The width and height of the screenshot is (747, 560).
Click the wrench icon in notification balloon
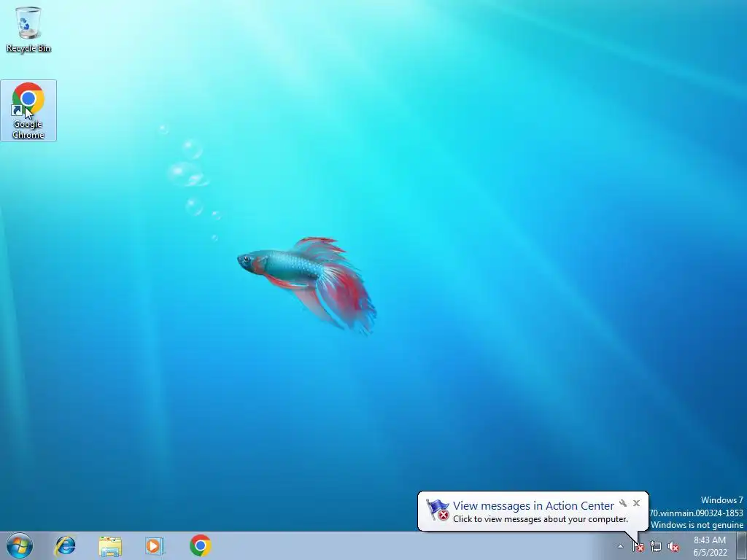[623, 503]
